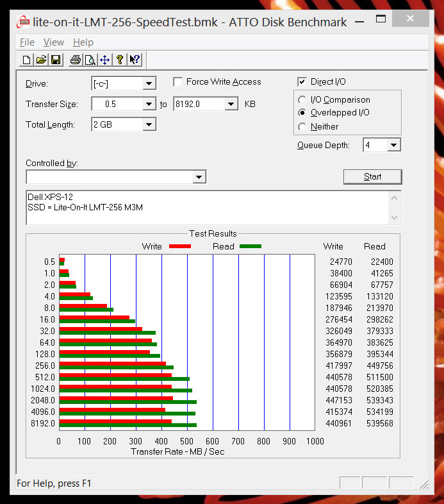Expand the Queue Depth dropdown
Image resolution: width=444 pixels, height=504 pixels.
coord(394,145)
